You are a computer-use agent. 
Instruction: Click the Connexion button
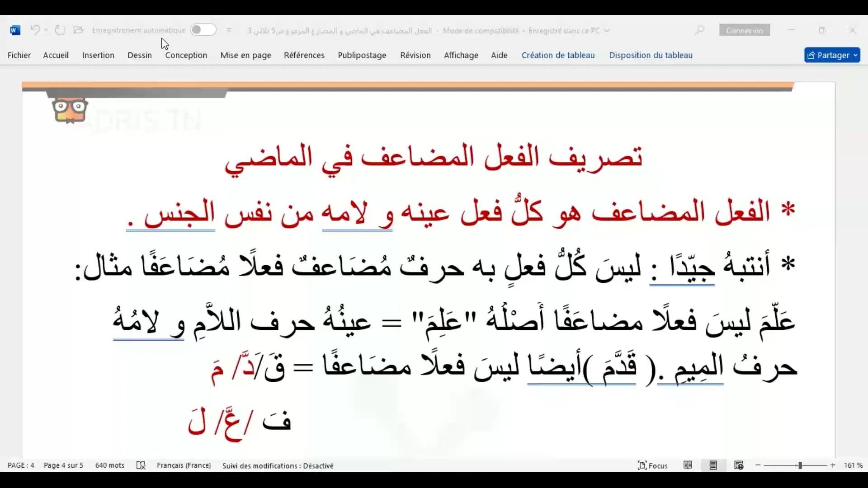click(744, 30)
